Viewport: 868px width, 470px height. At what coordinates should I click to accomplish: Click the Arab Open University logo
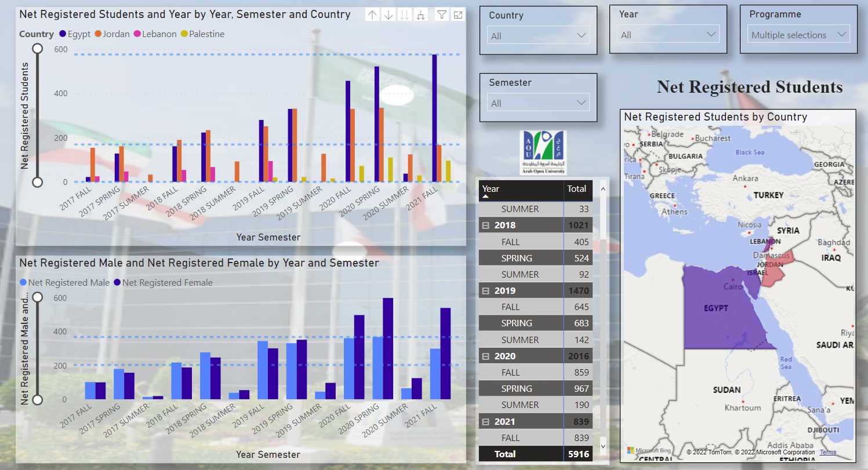coord(543,152)
